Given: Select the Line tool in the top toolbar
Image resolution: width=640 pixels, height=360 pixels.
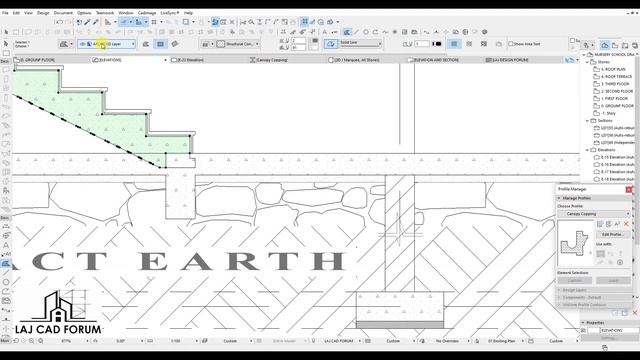Looking at the screenshot, I should (x=357, y=32).
